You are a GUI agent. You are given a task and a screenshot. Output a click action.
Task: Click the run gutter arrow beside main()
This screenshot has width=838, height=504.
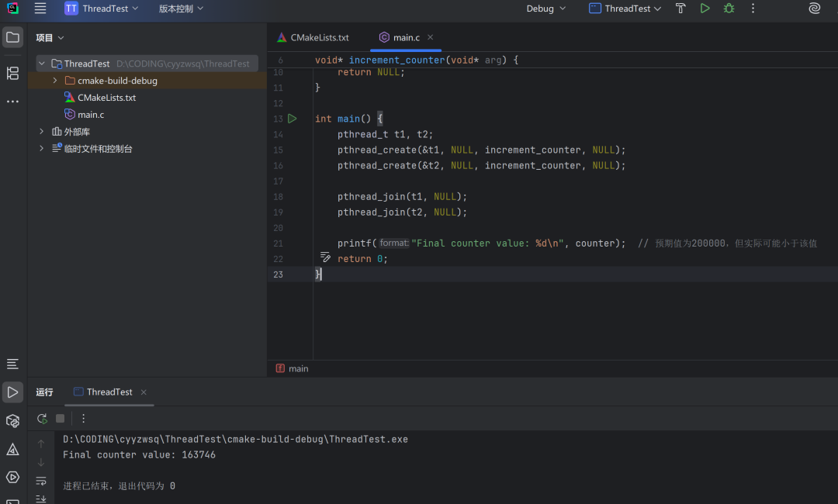(x=293, y=119)
